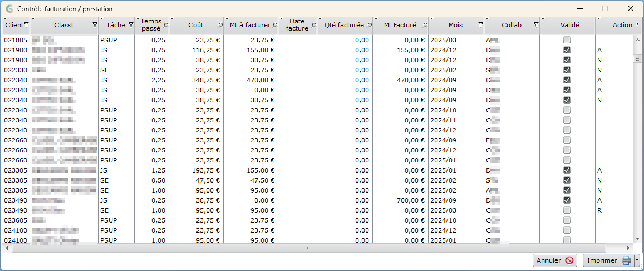Open the Mois header menu triangle
This screenshot has height=271, width=644.
tap(432, 19)
